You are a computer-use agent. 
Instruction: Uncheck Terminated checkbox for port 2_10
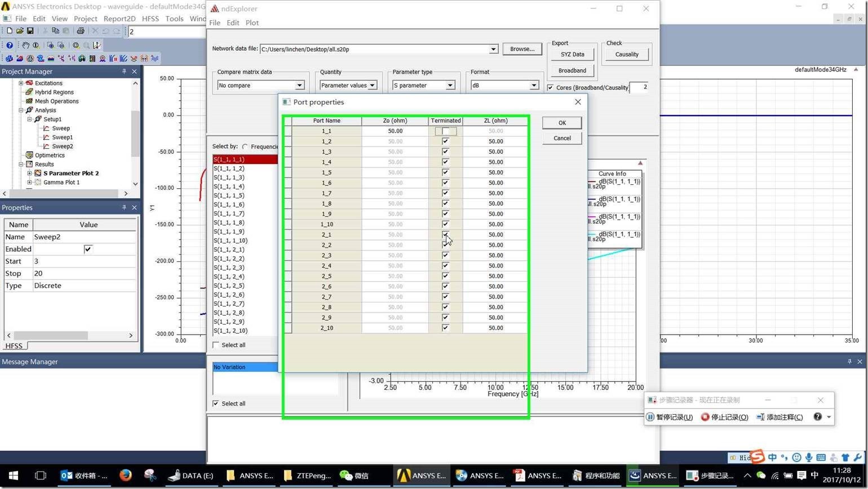[445, 328]
